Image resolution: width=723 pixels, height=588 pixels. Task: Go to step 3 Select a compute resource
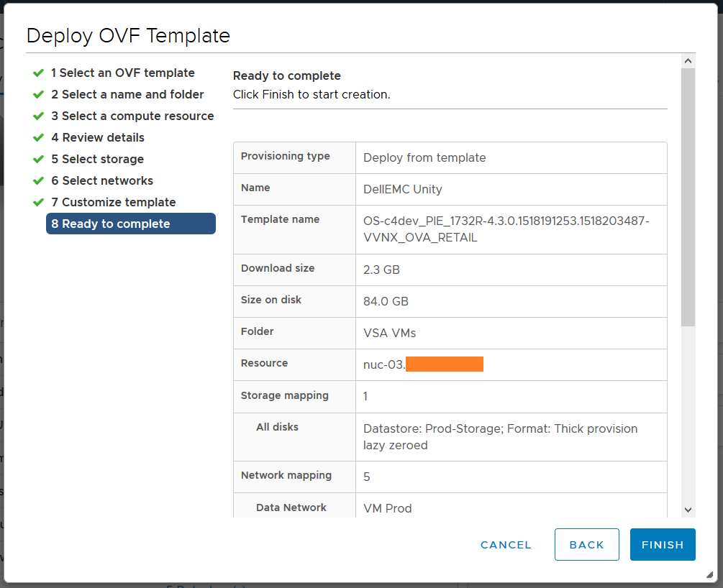(x=132, y=116)
